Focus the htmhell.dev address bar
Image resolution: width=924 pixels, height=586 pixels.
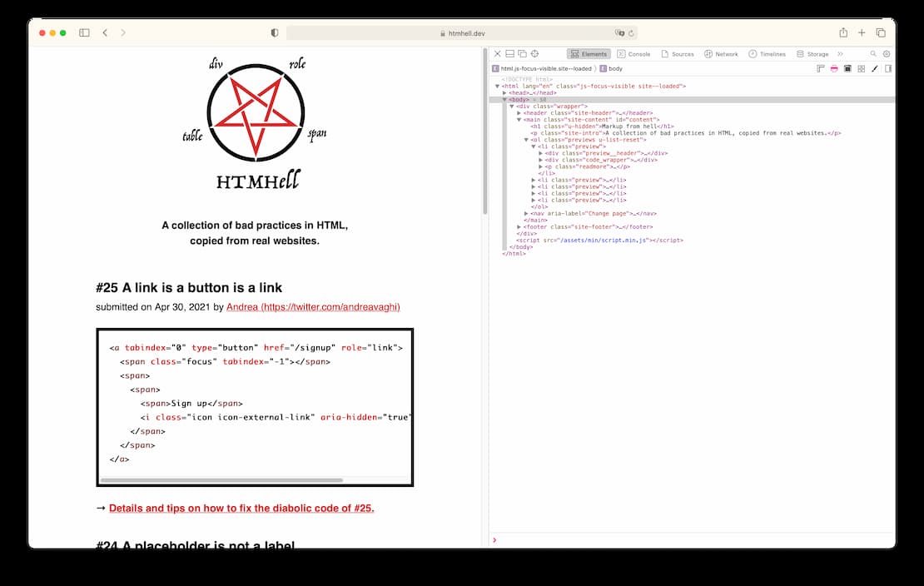coord(461,33)
